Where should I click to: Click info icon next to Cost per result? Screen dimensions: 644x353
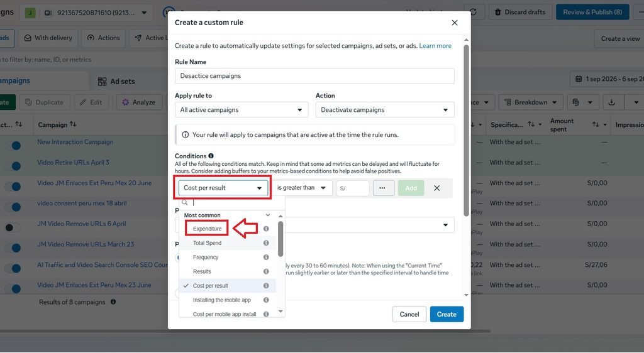pos(266,286)
